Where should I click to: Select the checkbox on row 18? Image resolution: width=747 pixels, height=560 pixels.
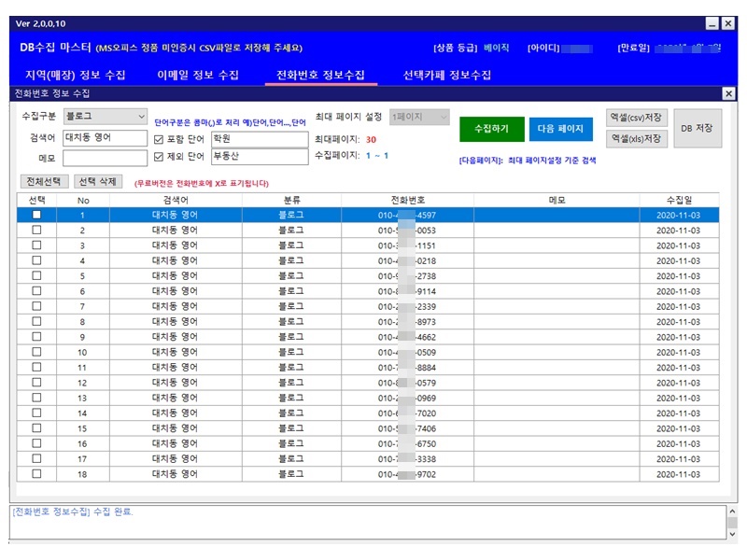36,474
